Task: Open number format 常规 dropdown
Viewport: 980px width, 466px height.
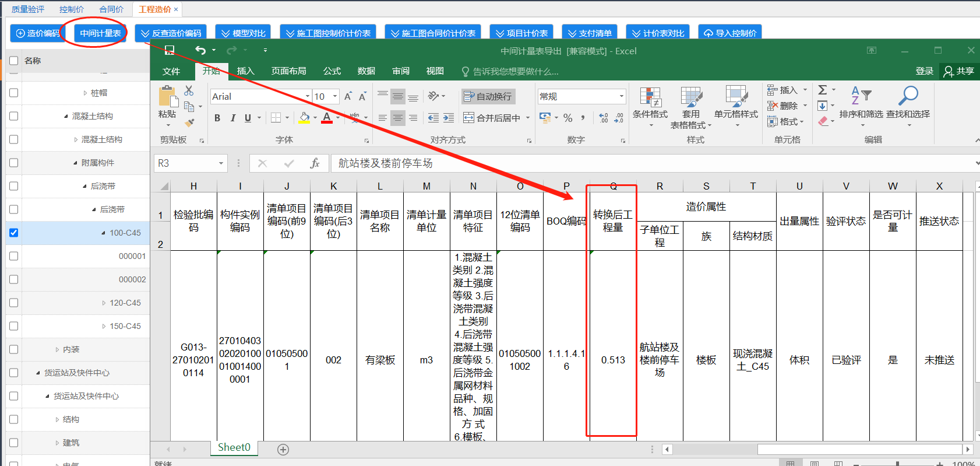Action: pos(622,96)
